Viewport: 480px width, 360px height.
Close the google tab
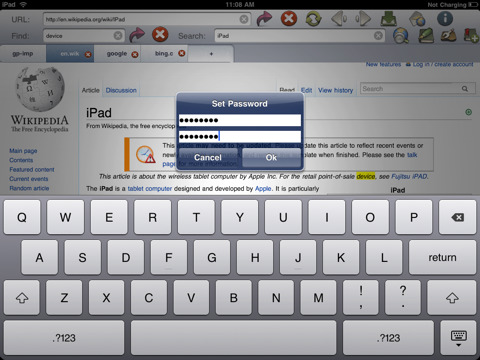pyautogui.click(x=135, y=54)
